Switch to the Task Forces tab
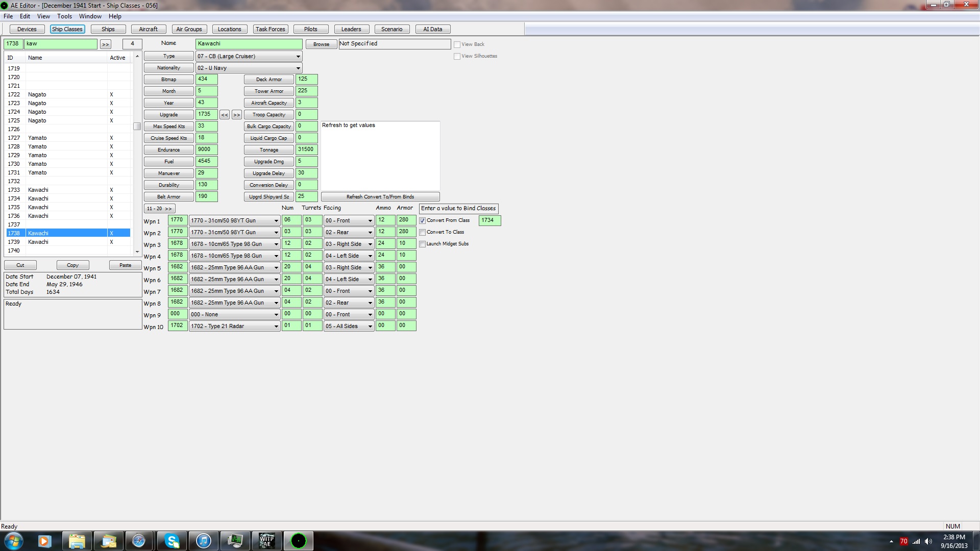980x551 pixels. pyautogui.click(x=271, y=29)
